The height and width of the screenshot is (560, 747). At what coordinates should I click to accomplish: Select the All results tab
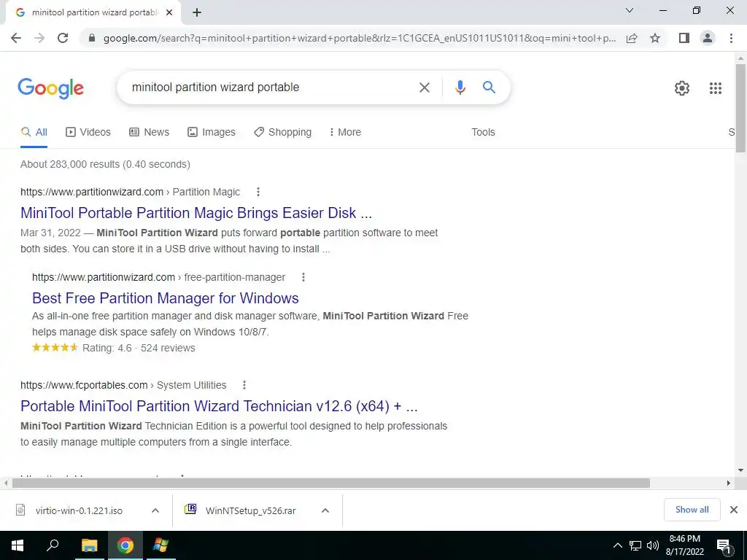(x=34, y=133)
